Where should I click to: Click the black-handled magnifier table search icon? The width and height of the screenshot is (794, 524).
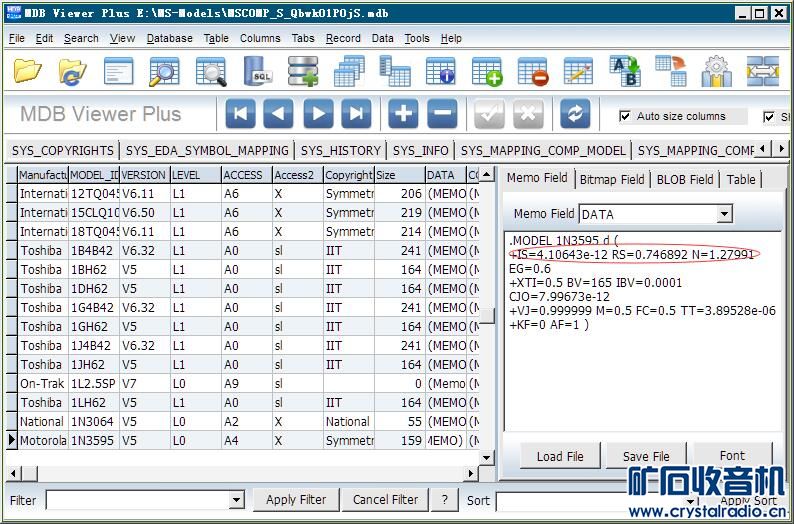211,71
